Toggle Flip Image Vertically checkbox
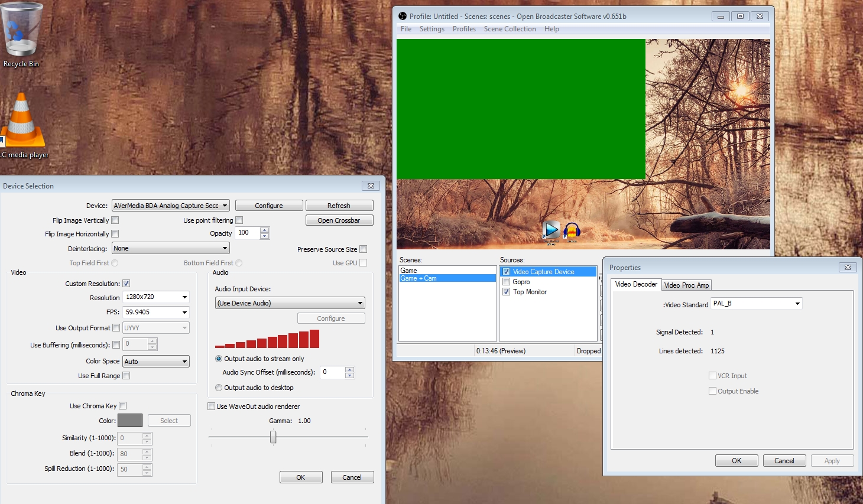Image resolution: width=863 pixels, height=504 pixels. tap(115, 220)
